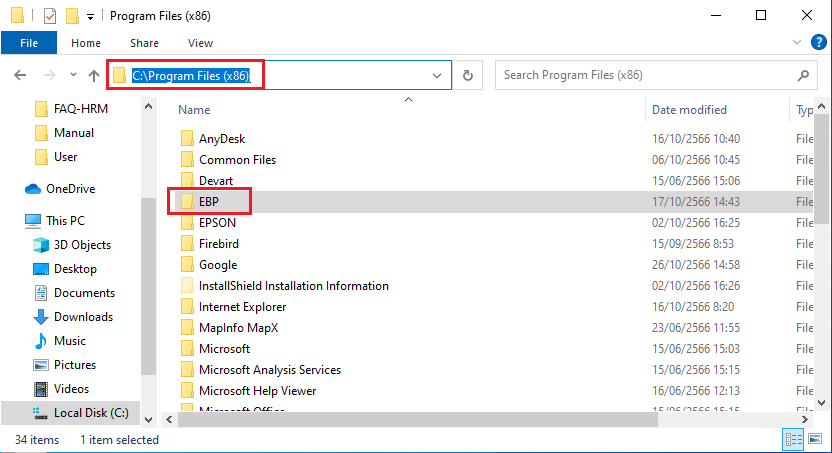832x453 pixels.
Task: Open the Help question mark icon
Action: [819, 42]
